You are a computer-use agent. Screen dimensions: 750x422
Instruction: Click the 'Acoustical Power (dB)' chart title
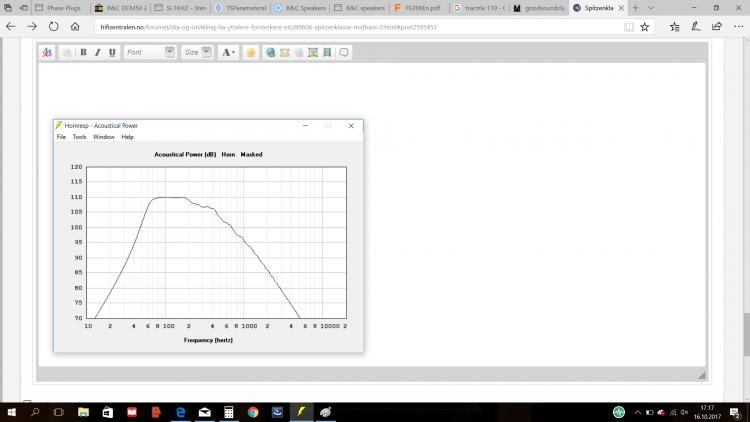coord(185,155)
